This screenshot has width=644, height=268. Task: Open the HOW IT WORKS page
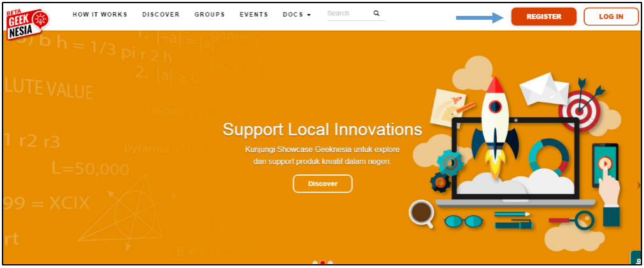pos(100,15)
